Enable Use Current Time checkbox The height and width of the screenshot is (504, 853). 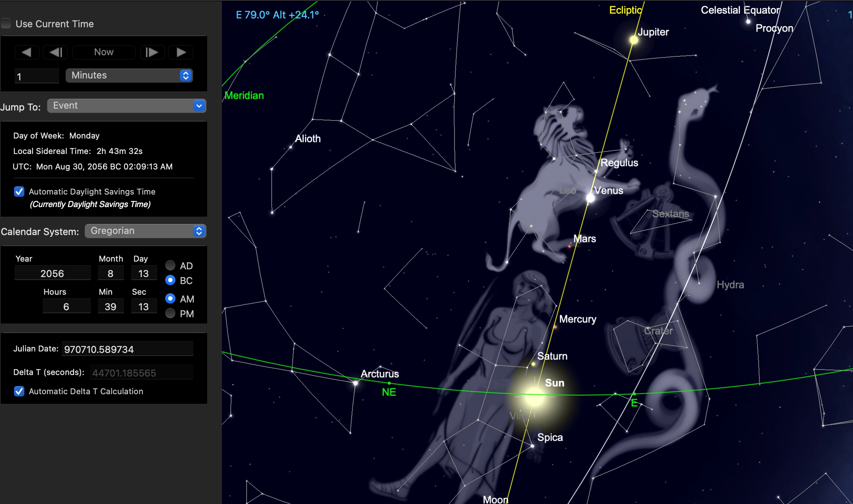click(6, 24)
